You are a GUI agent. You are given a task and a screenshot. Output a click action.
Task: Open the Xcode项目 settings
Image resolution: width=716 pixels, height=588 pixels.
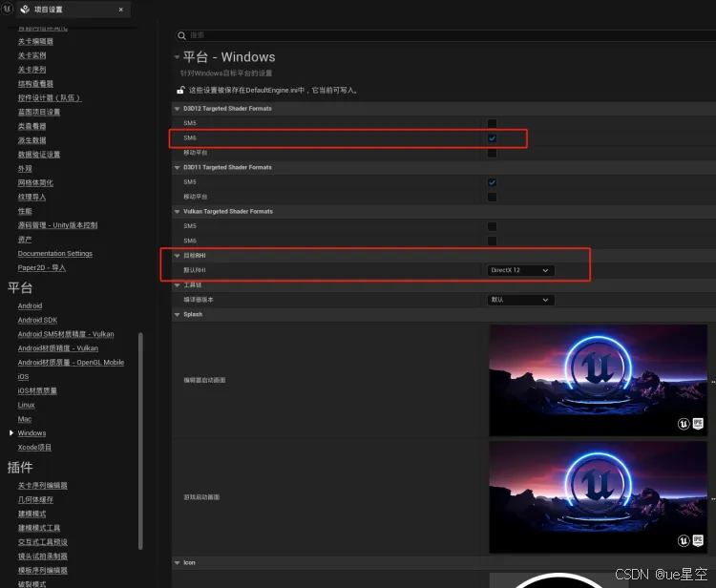coord(34,448)
